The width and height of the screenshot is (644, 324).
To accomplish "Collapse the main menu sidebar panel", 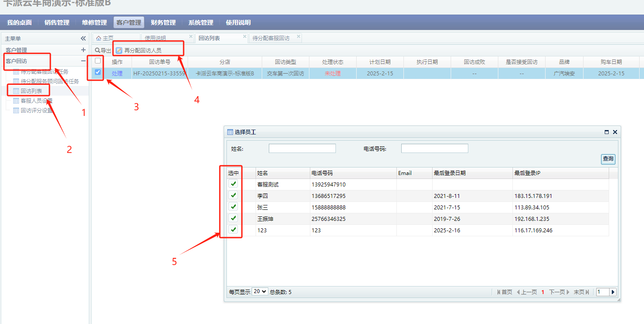I will [x=83, y=38].
